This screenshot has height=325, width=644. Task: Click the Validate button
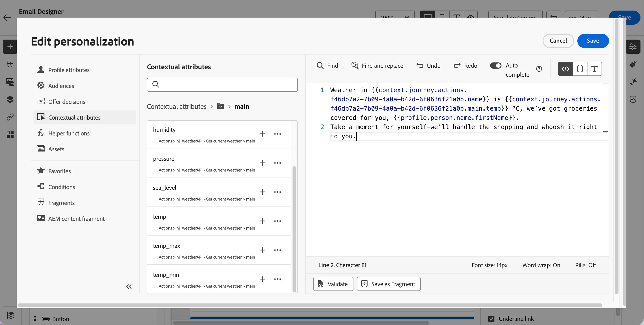(x=333, y=284)
